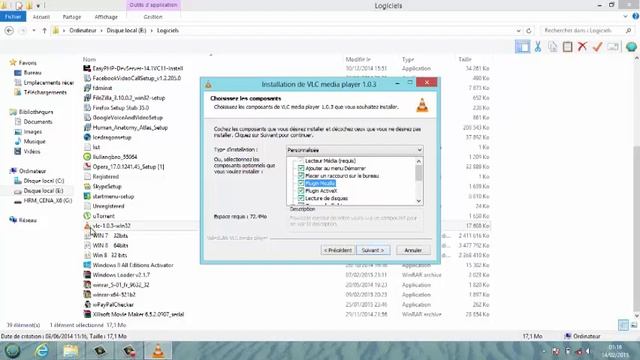Click the Musique note icon in sidebar
Image resolution: width=640 pixels, height=360 pixels.
tap(18, 141)
